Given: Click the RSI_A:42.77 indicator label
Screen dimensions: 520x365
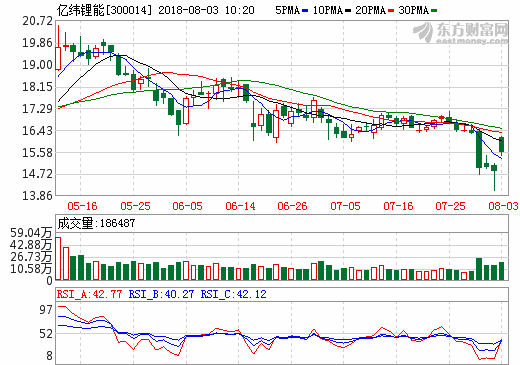Looking at the screenshot, I should coord(89,294).
